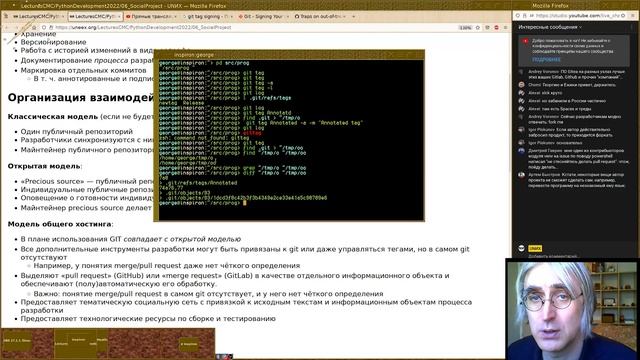Click bullet Версионирование
The height and width of the screenshot is (360, 640).
pos(53,42)
